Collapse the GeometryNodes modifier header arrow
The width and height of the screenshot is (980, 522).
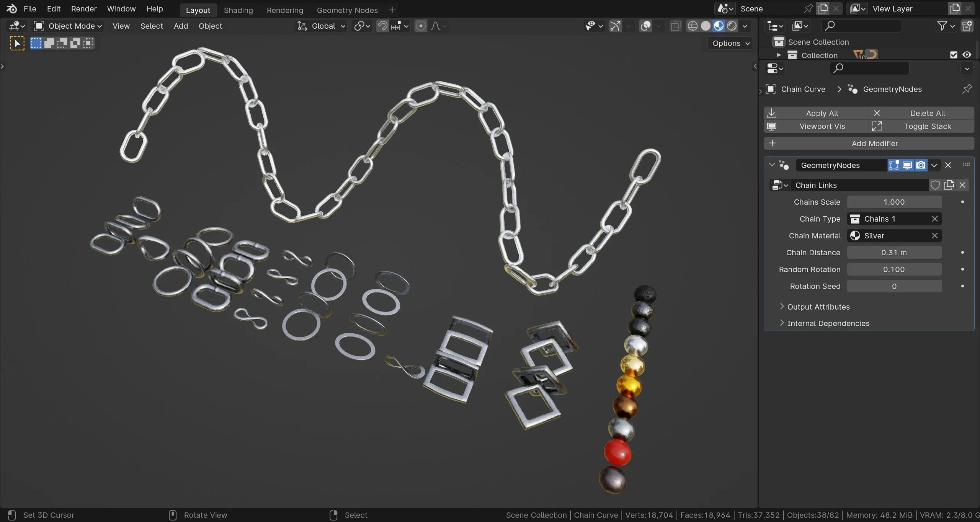pyautogui.click(x=772, y=165)
